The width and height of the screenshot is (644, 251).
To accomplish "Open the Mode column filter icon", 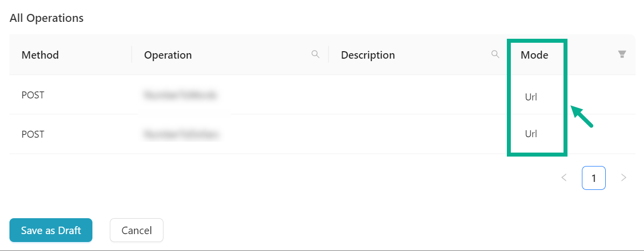I will point(622,54).
